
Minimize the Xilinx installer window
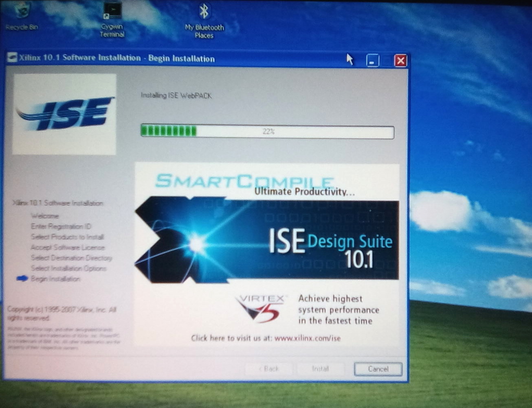tap(373, 61)
